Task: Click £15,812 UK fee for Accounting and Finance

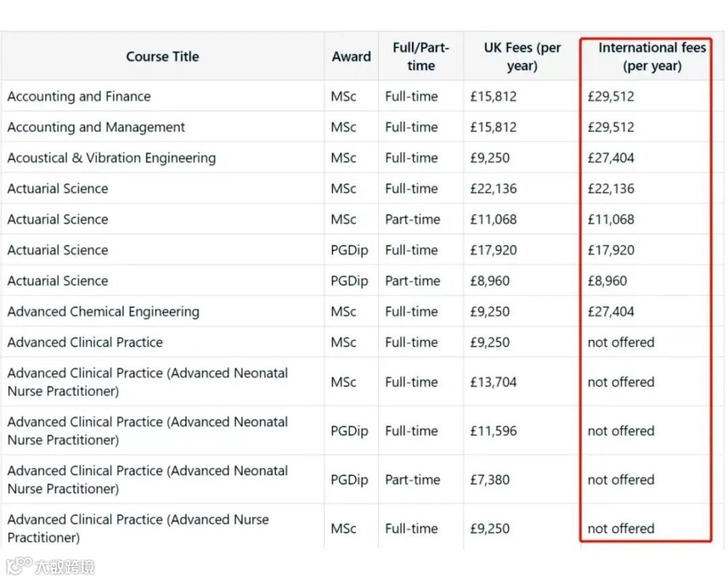Action: coord(493,96)
